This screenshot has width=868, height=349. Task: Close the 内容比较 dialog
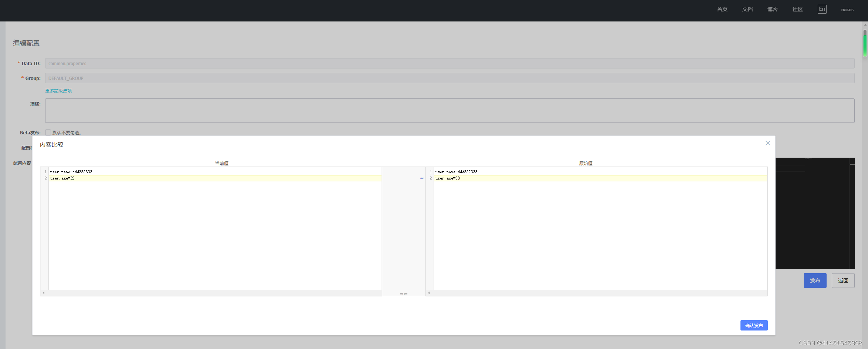[767, 143]
